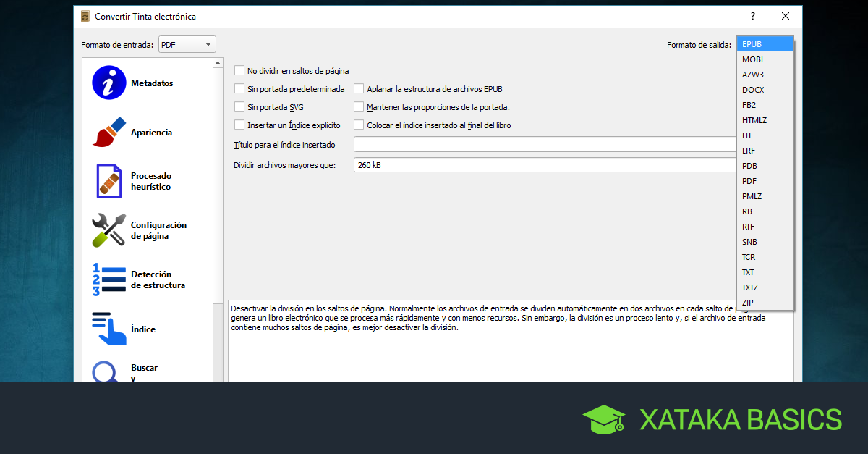The width and height of the screenshot is (868, 454).
Task: Click the Título para el índice insertado field
Action: [544, 144]
